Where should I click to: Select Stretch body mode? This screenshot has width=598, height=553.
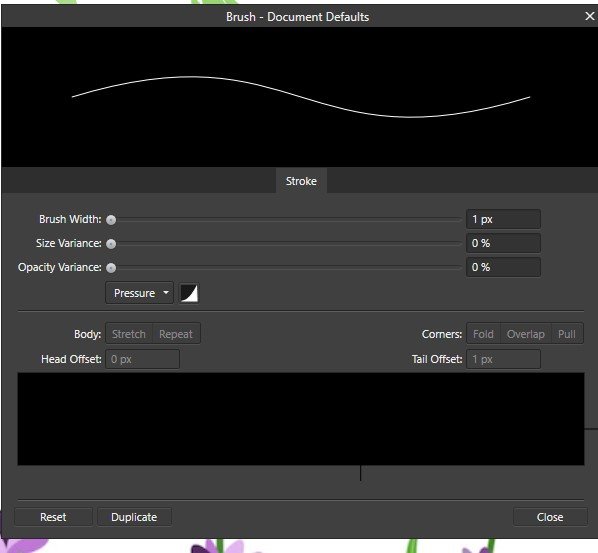click(129, 334)
